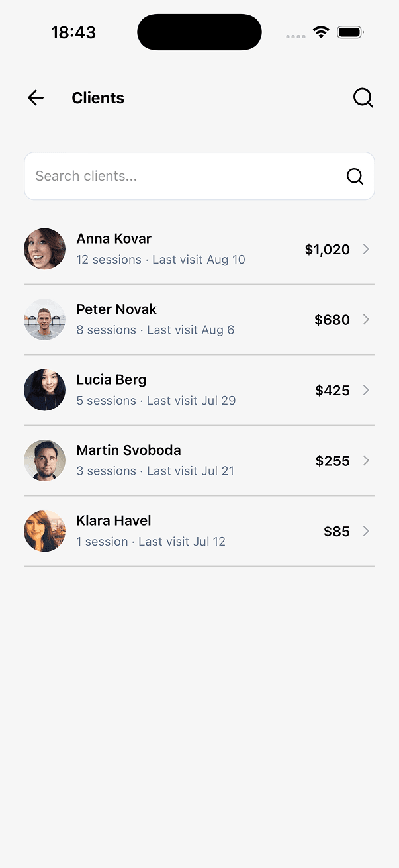The width and height of the screenshot is (399, 868).
Task: Open Peter Novak's profile photo
Action: 44,320
